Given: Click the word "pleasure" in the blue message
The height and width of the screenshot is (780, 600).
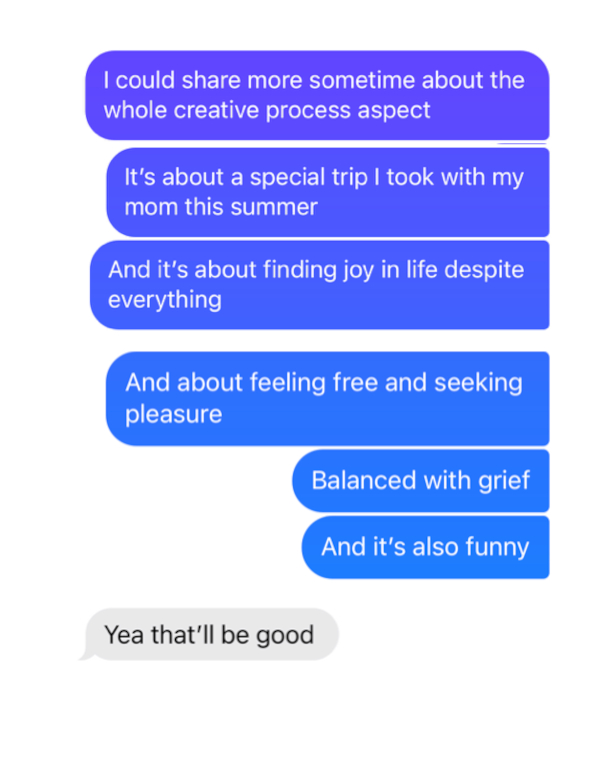Looking at the screenshot, I should [x=173, y=414].
